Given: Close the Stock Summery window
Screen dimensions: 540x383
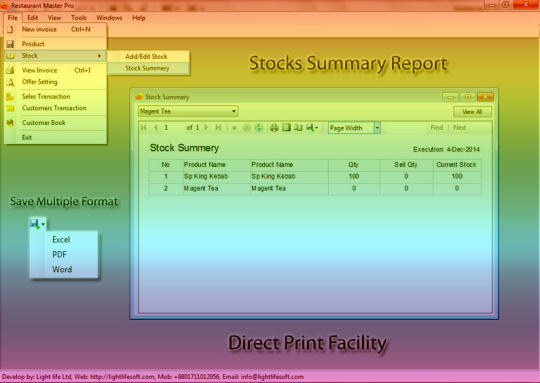Looking at the screenshot, I should pyautogui.click(x=485, y=97).
